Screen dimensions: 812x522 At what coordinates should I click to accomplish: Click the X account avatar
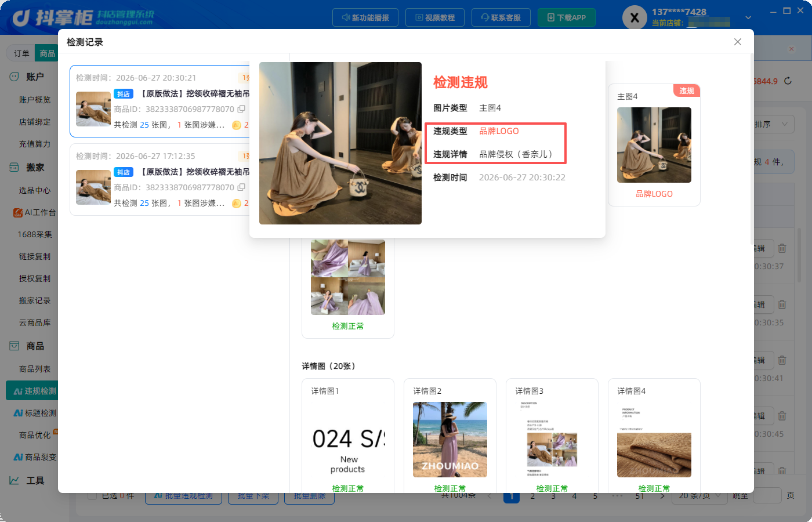pyautogui.click(x=635, y=18)
